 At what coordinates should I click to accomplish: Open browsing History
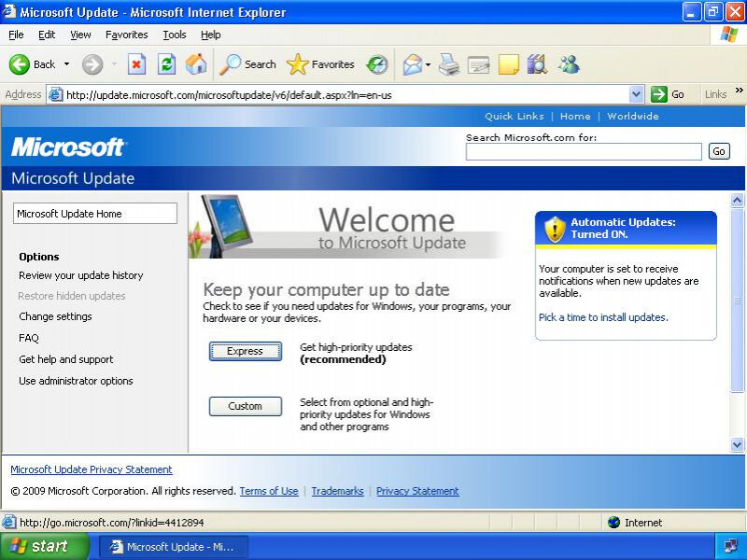coord(376,64)
